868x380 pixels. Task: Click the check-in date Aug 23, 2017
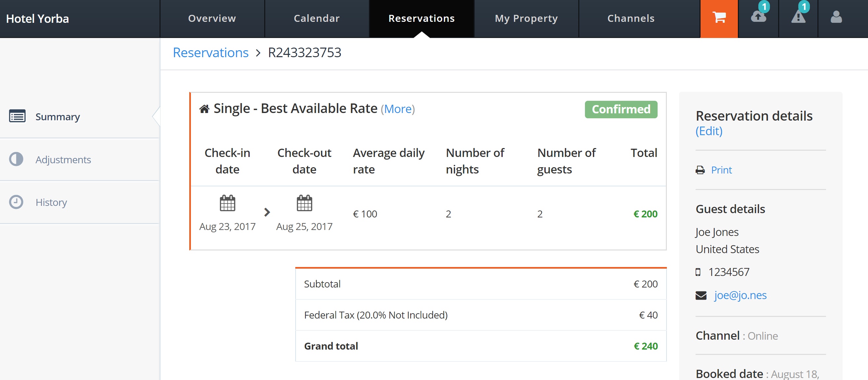click(x=228, y=226)
